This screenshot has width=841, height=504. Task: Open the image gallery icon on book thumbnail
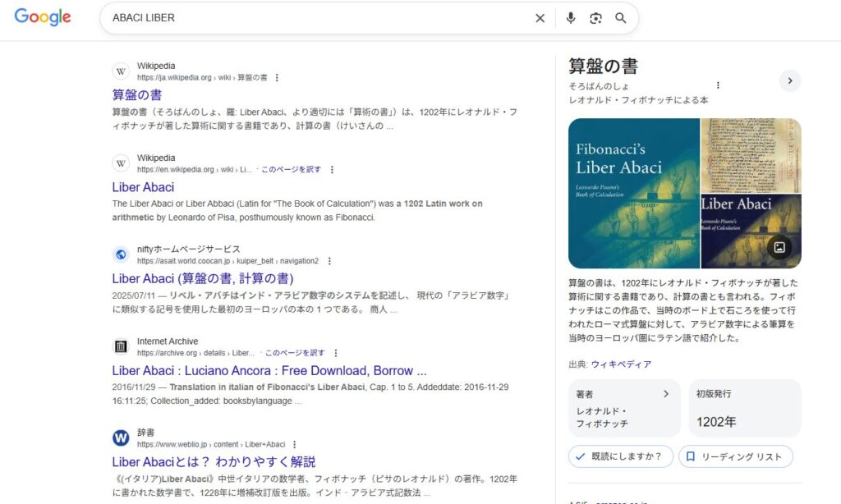pos(779,247)
